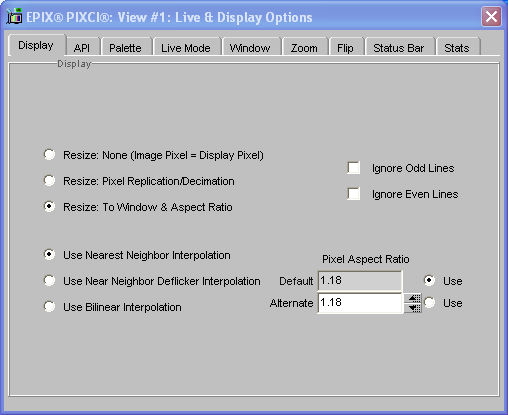
Task: Tick the Ignore Even Lines checkbox
Action: [x=353, y=194]
